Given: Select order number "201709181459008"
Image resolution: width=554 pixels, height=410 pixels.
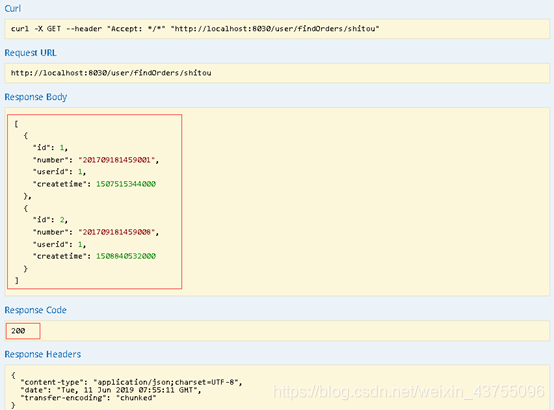Looking at the screenshot, I should (x=116, y=232).
